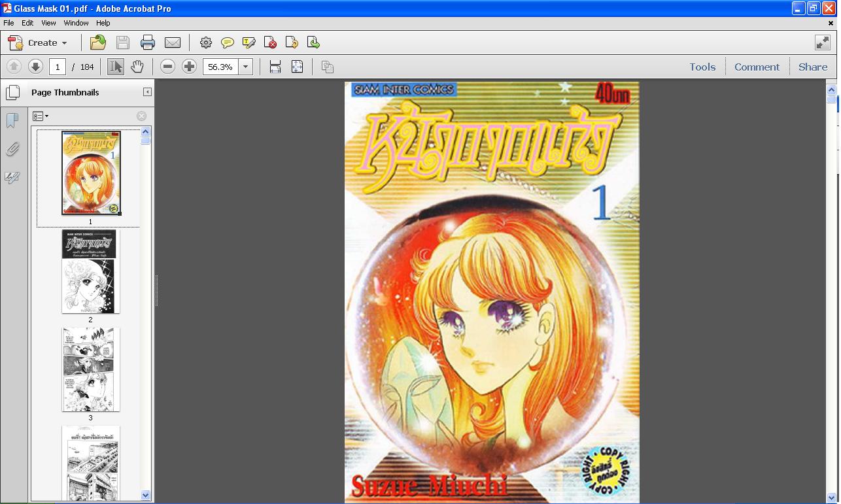Go to the previous page arrow
Image resolution: width=841 pixels, height=504 pixels.
coord(14,66)
